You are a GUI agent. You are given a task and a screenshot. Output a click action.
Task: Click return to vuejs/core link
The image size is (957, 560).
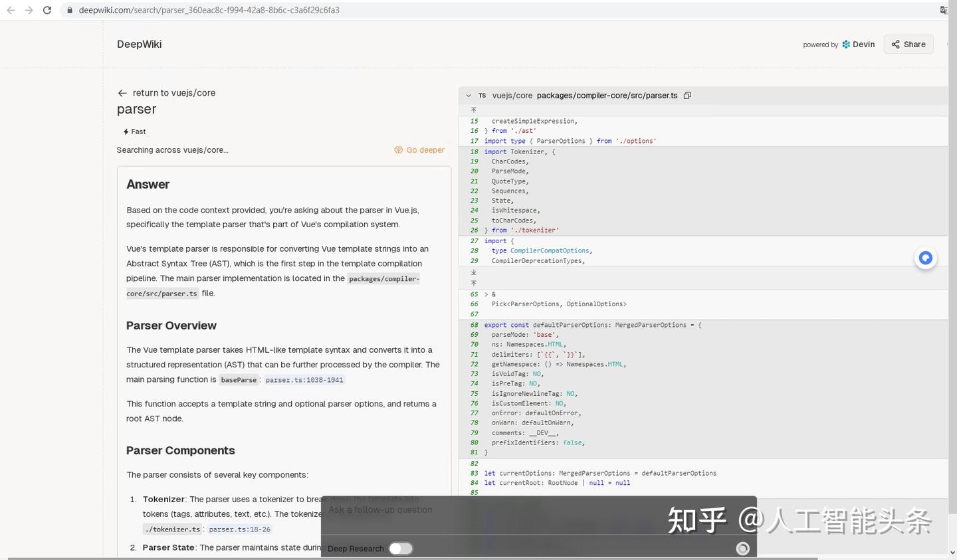click(166, 93)
